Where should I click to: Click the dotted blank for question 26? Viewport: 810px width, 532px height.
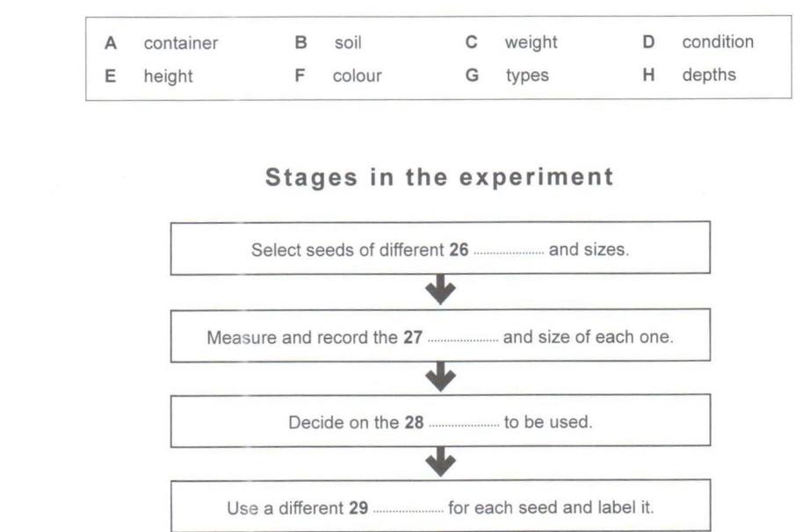(509, 251)
